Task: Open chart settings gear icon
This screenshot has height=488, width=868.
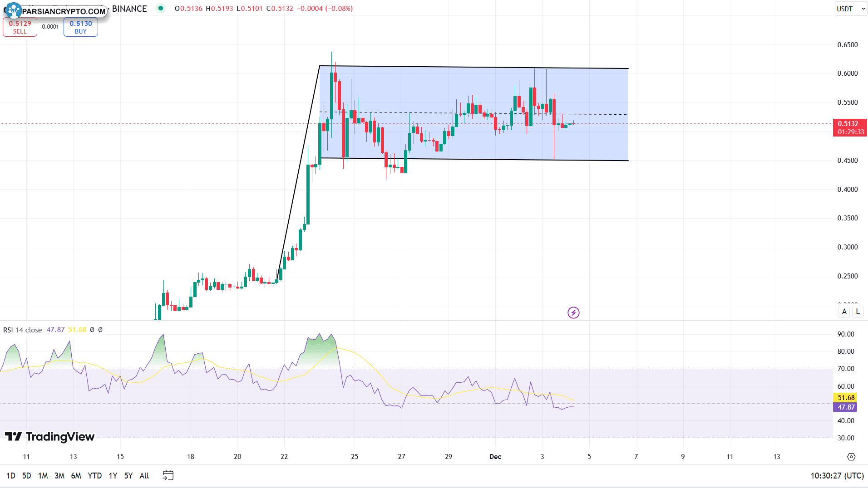Action: click(851, 457)
